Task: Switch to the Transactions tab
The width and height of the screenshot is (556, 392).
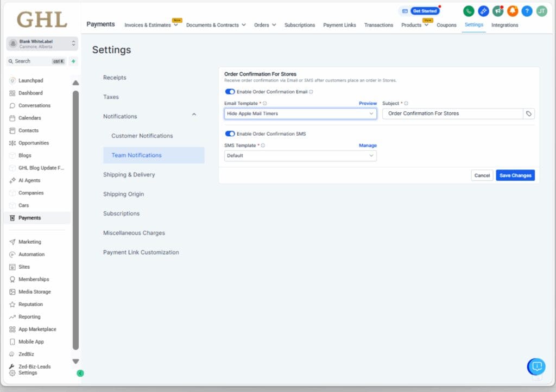Action: pos(378,24)
